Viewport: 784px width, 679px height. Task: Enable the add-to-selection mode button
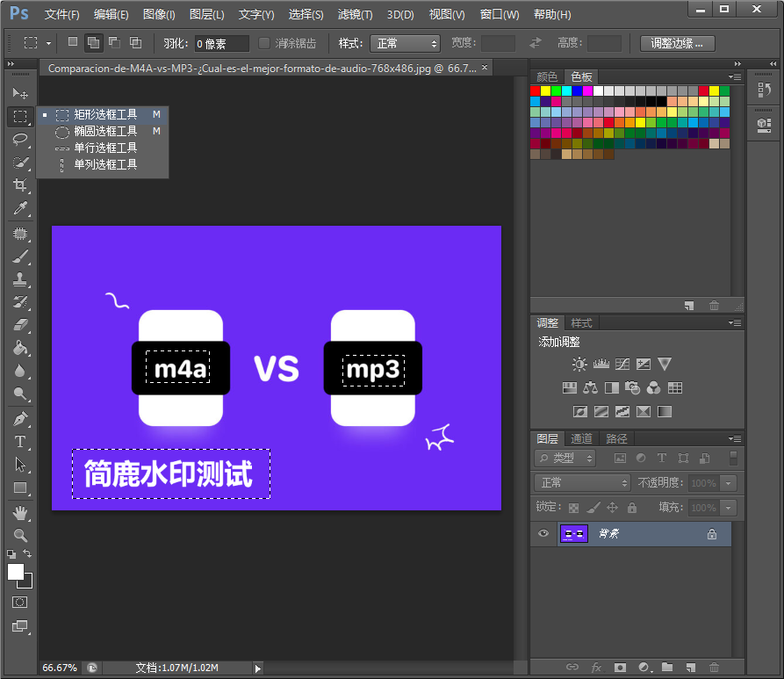point(93,43)
